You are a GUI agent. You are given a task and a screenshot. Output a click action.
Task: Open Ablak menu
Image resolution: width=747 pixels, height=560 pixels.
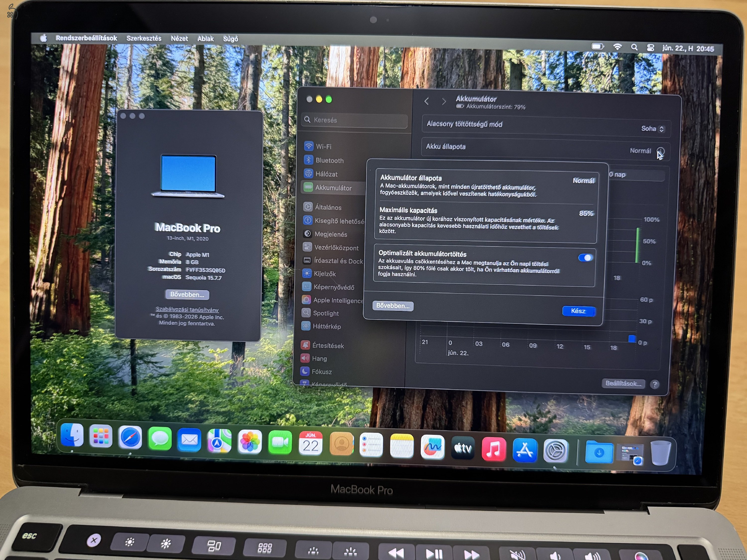pyautogui.click(x=206, y=39)
